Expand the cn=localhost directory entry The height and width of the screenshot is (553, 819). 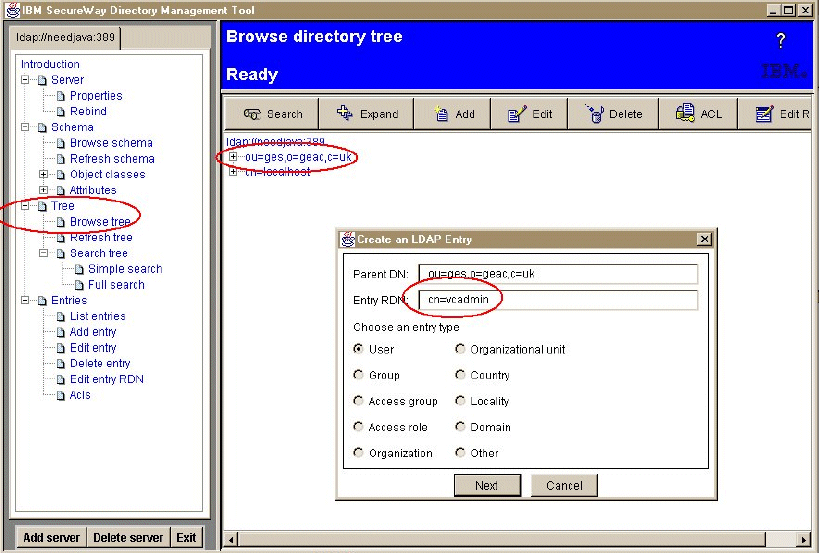point(233,172)
